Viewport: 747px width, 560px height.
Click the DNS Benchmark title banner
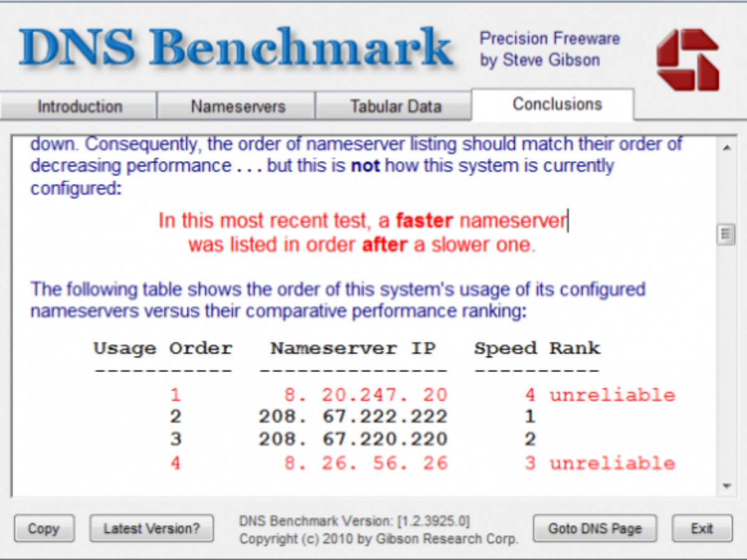236,49
